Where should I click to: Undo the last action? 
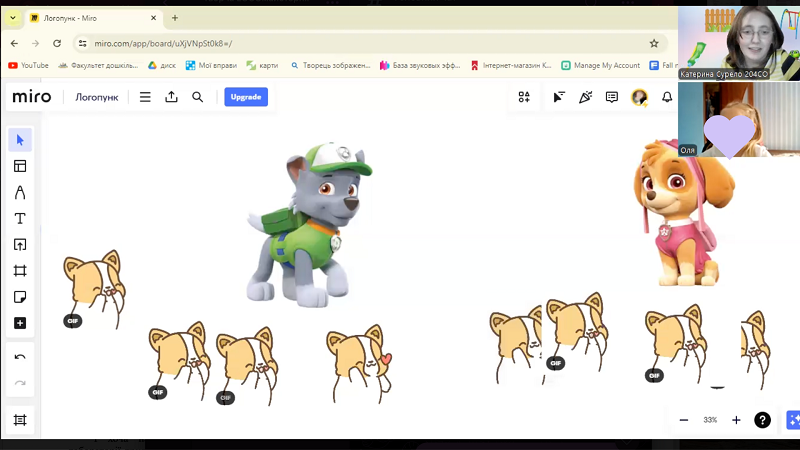click(20, 357)
